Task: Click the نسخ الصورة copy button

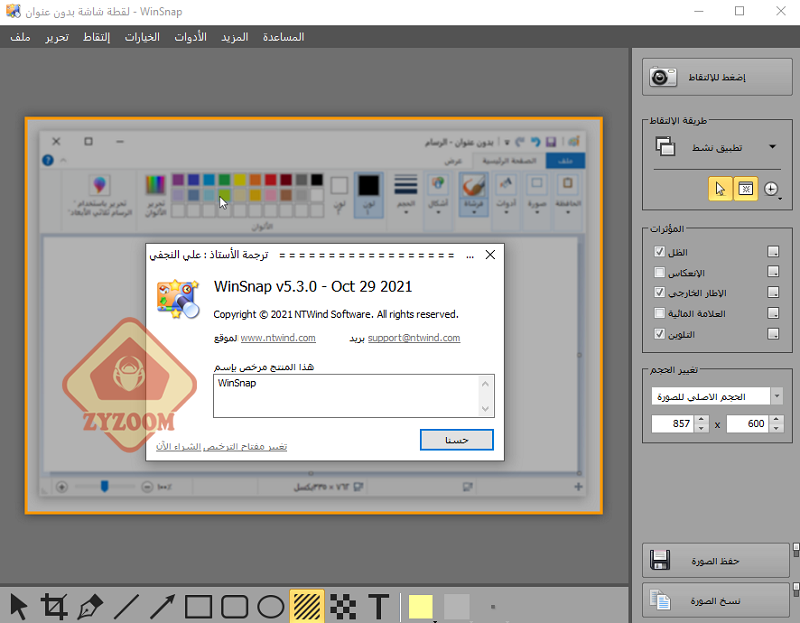Action: pyautogui.click(x=715, y=601)
